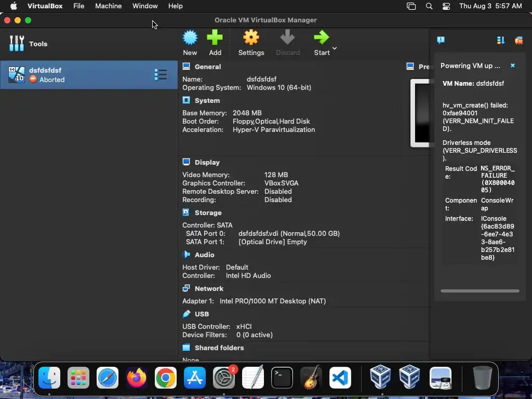532x399 pixels.
Task: Open the Apple menu
Action: 14,6
